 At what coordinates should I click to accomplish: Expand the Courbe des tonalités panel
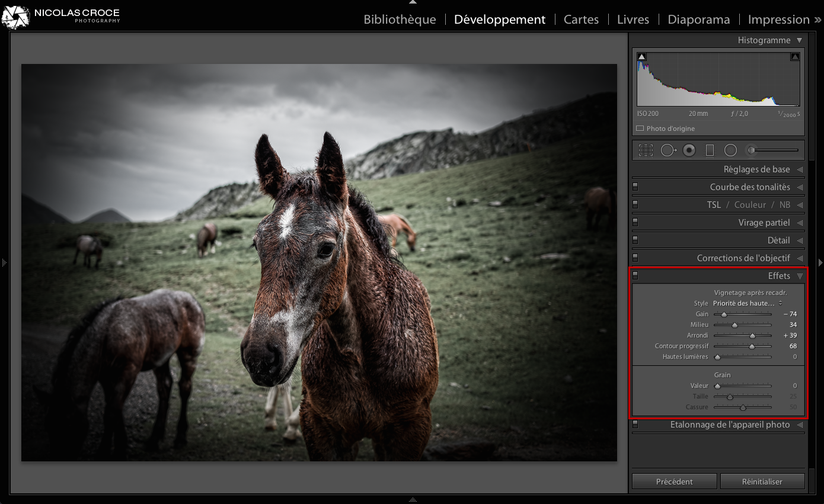click(x=750, y=187)
